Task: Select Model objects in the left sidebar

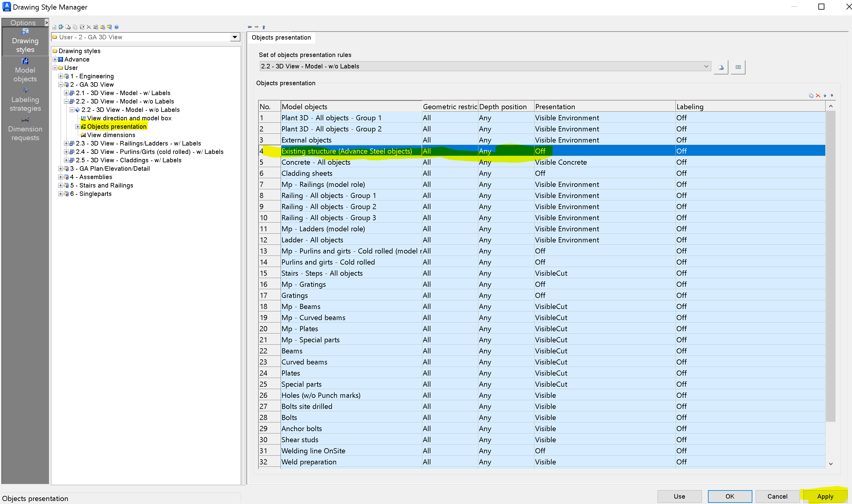Action: (x=25, y=70)
